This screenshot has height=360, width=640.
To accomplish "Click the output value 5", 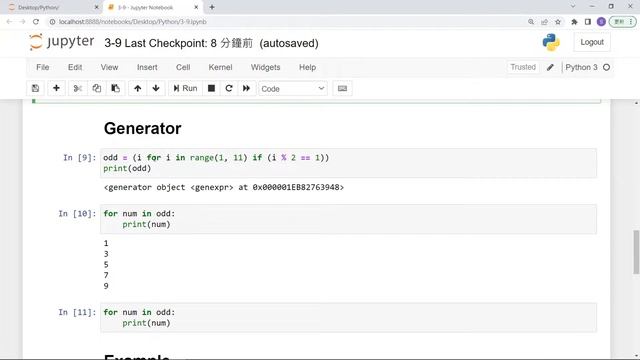I will pyautogui.click(x=106, y=264).
